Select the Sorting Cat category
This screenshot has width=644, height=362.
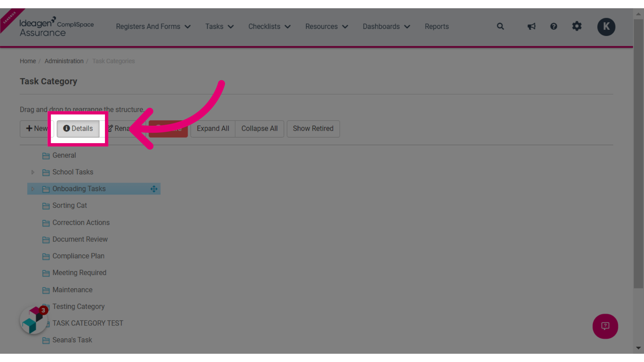tap(69, 206)
